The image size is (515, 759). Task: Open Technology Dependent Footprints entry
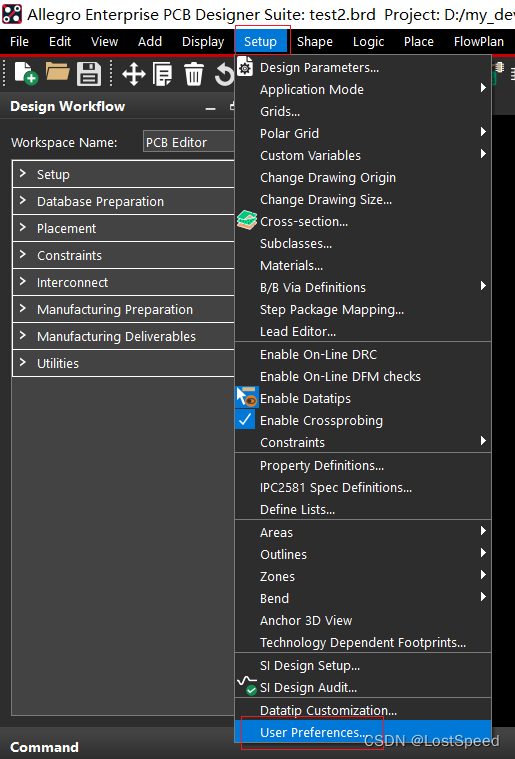click(363, 643)
